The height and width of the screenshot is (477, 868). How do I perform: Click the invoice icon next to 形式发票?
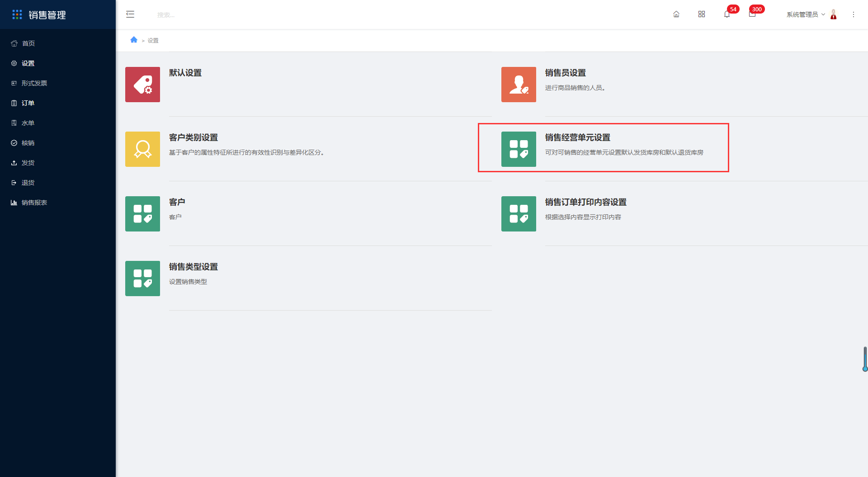point(14,83)
